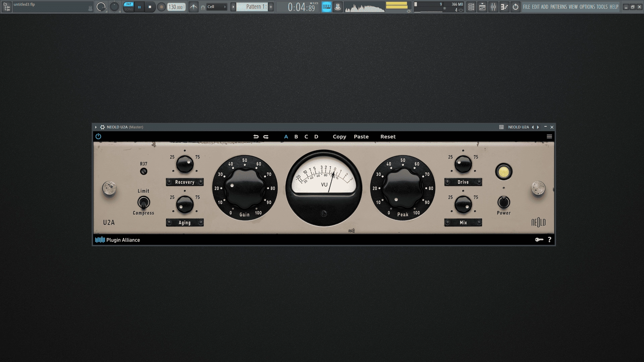
Task: Expand pattern options arrow left of Pattern 1
Action: 233,7
